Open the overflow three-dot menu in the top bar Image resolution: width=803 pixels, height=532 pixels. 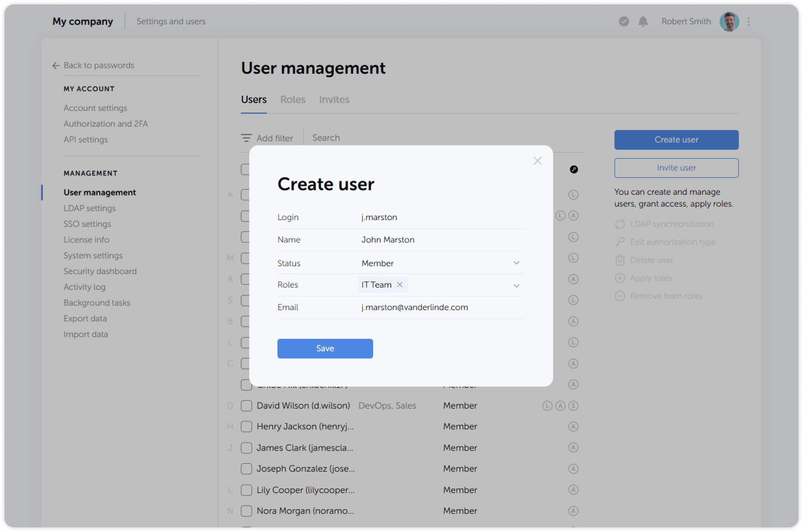[748, 22]
